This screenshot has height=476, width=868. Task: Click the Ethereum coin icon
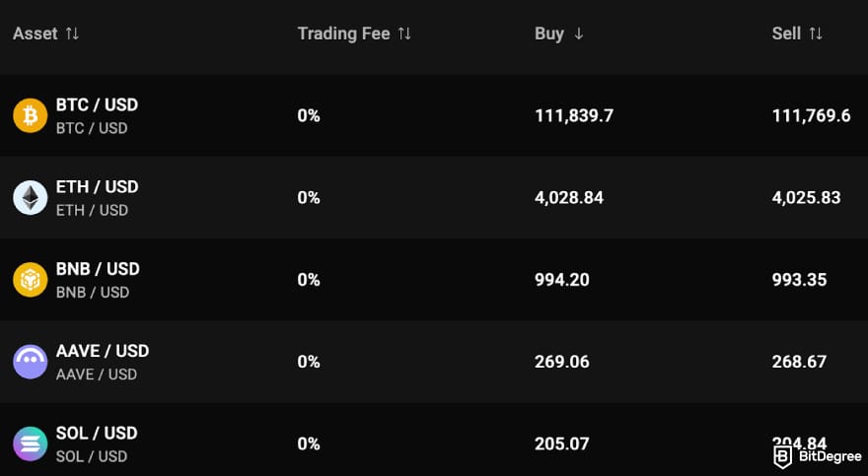pyautogui.click(x=30, y=198)
